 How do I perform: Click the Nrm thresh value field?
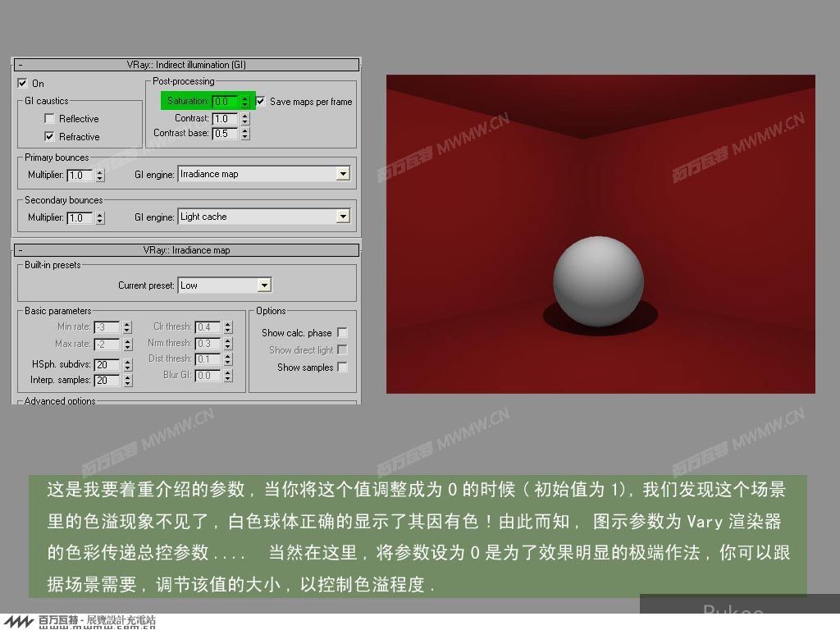[x=208, y=344]
